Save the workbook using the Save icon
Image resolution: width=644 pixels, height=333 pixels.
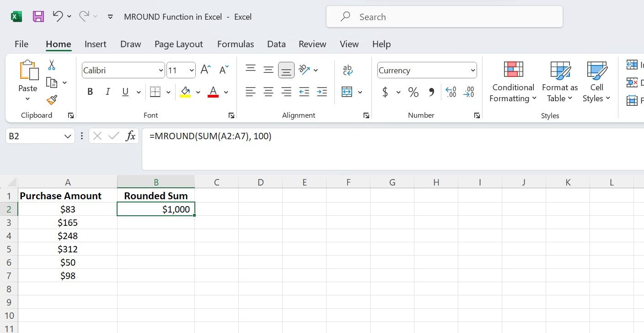pos(38,16)
